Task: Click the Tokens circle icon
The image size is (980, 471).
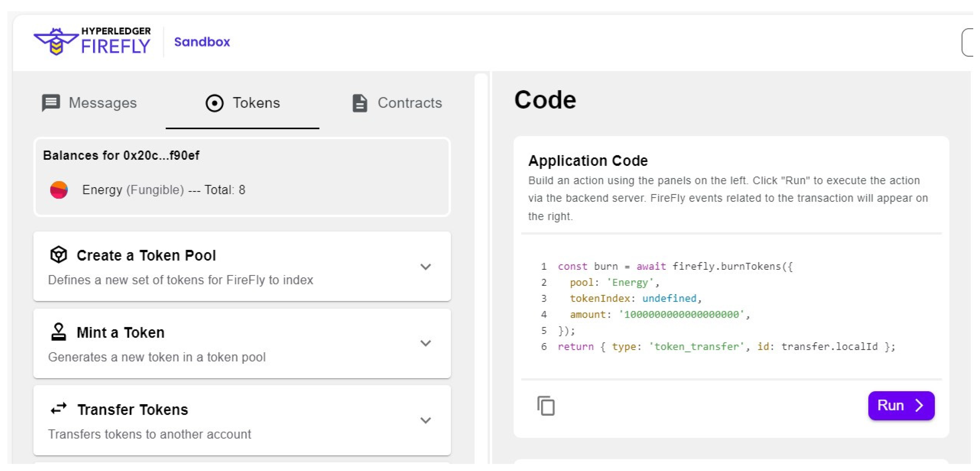Action: click(x=214, y=103)
